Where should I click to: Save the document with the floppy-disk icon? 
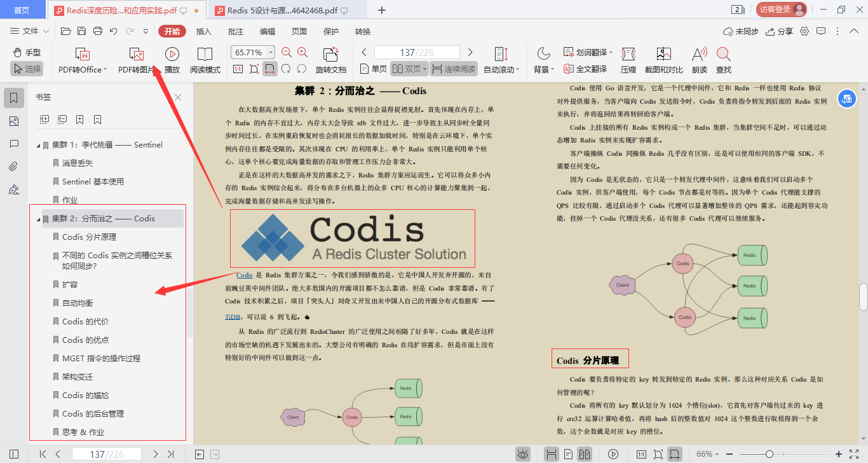pos(81,31)
